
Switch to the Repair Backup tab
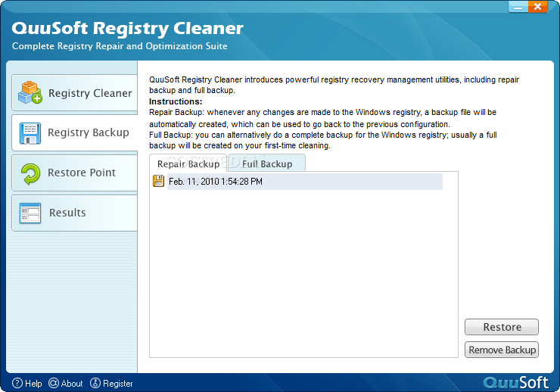click(x=188, y=163)
